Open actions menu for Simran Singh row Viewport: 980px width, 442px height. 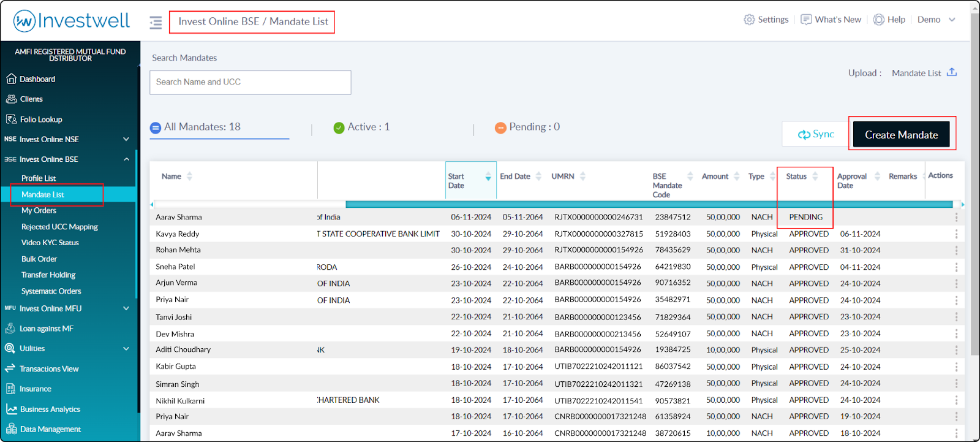tap(956, 383)
